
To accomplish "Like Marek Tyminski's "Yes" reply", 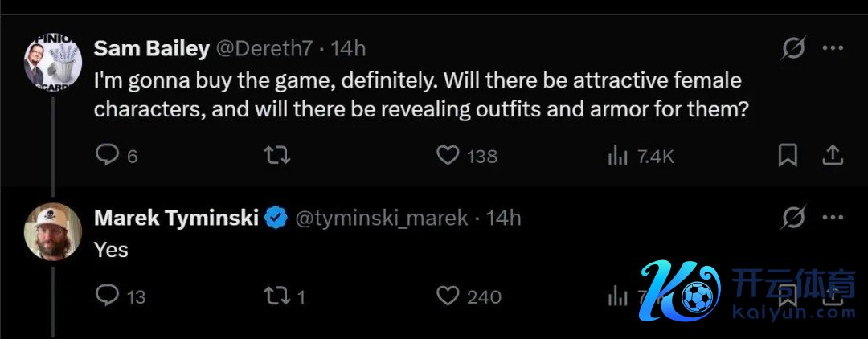I will point(448,296).
